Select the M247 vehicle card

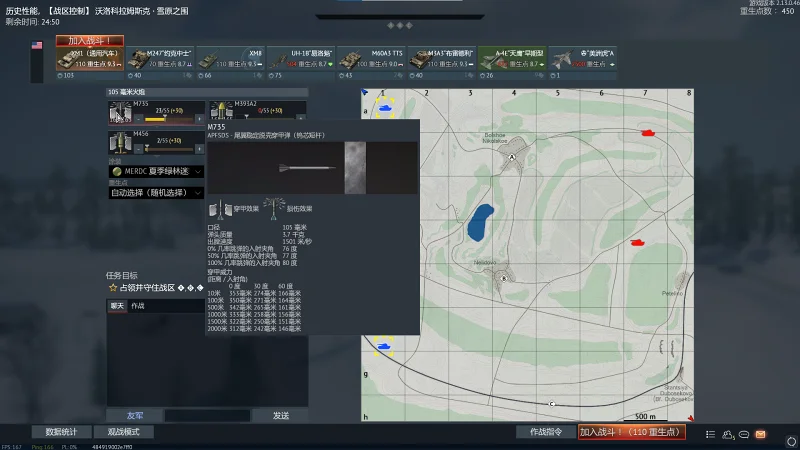(x=160, y=59)
